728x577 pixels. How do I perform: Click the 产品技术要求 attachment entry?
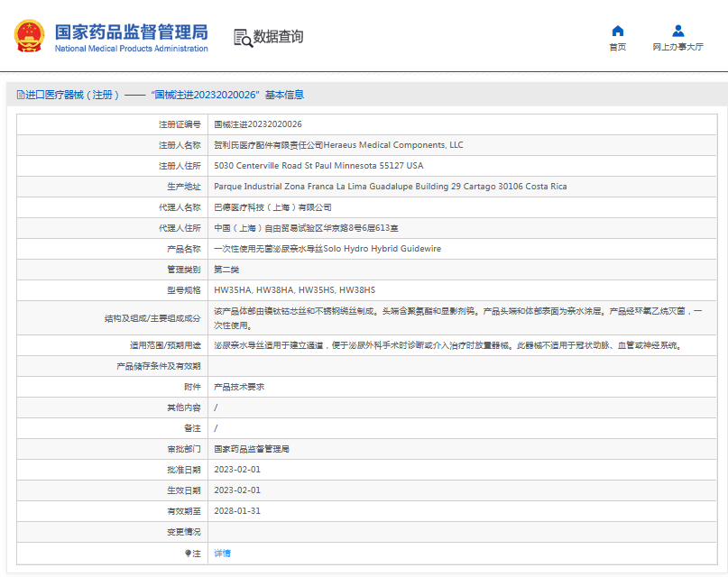239,386
